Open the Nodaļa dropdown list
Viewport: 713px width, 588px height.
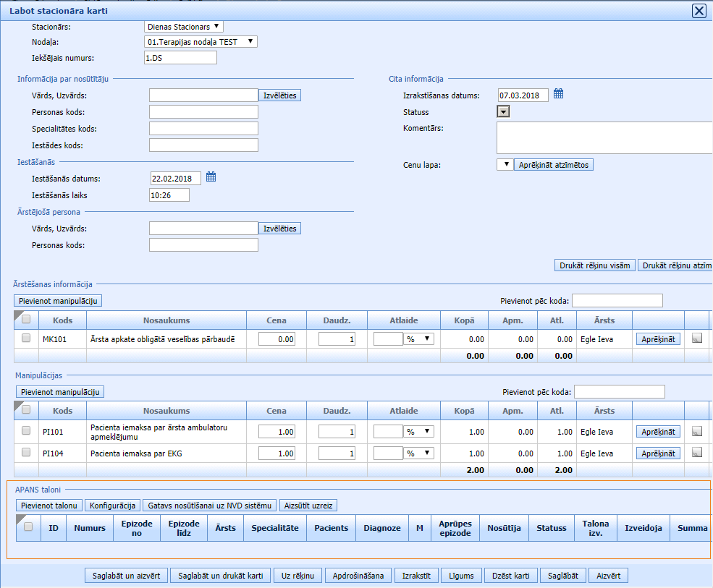201,42
